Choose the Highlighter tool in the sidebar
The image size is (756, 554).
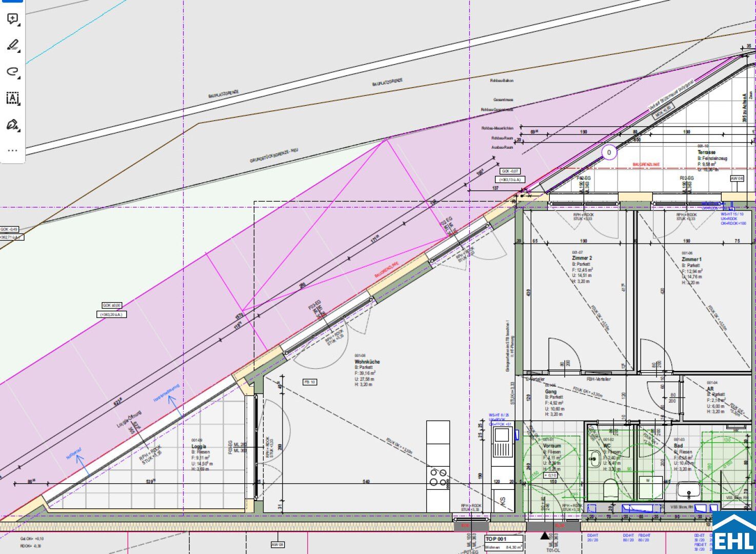click(x=12, y=45)
